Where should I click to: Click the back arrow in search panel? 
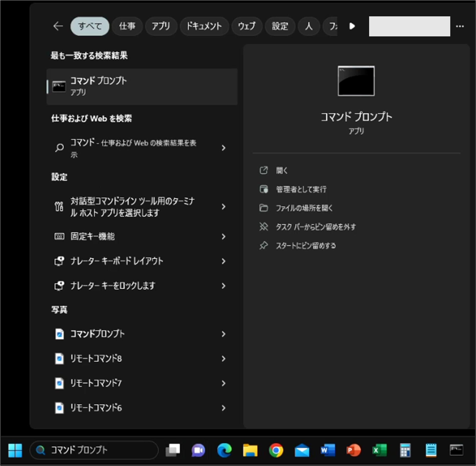pyautogui.click(x=58, y=26)
